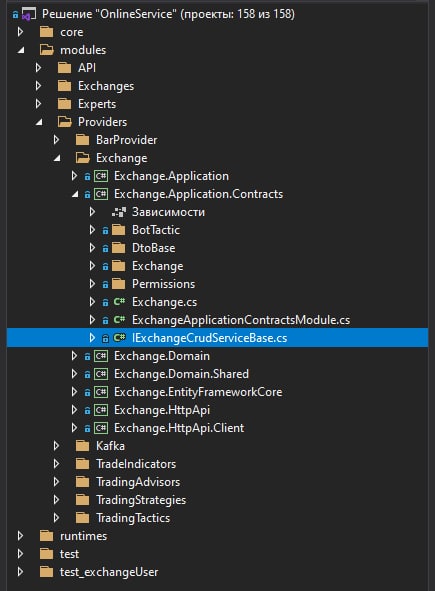Select Exchange.Domain.Shared project label
The height and width of the screenshot is (591, 435).
(181, 374)
